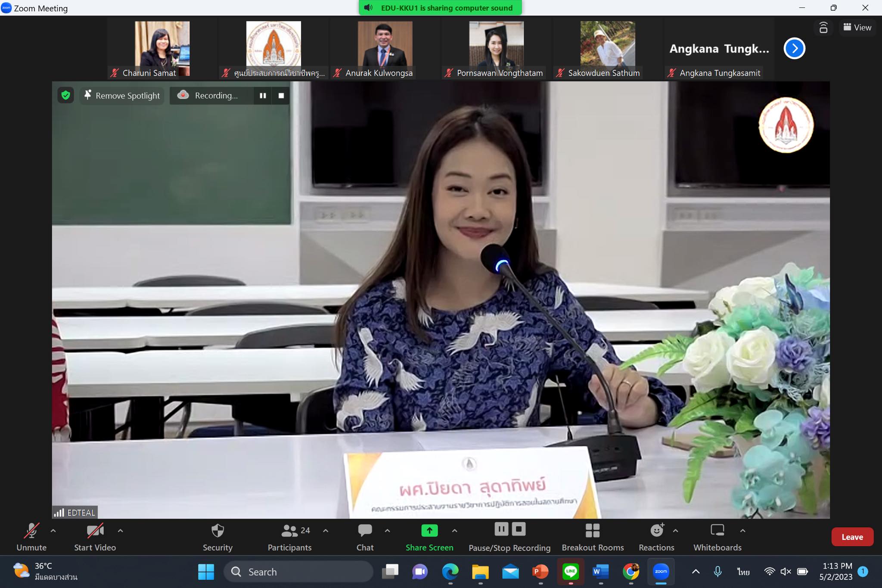Pause recording in the bottom toolbar
The height and width of the screenshot is (588, 882).
(x=501, y=529)
